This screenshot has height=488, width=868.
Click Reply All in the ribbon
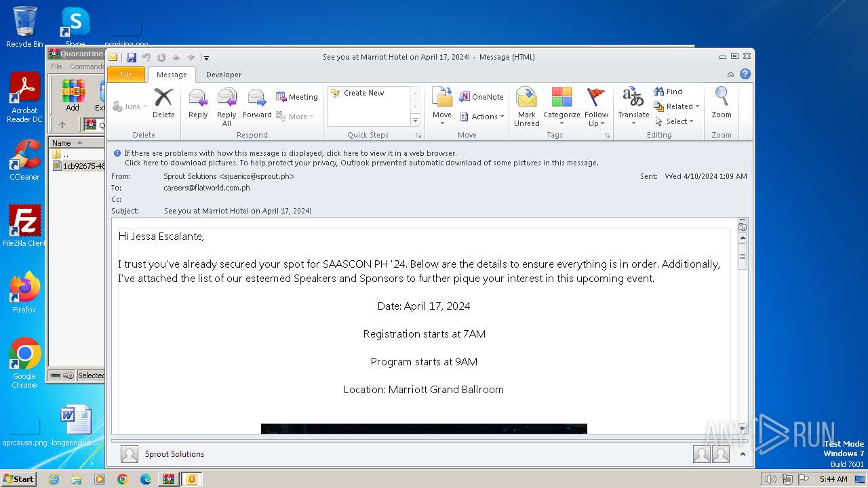pyautogui.click(x=226, y=107)
